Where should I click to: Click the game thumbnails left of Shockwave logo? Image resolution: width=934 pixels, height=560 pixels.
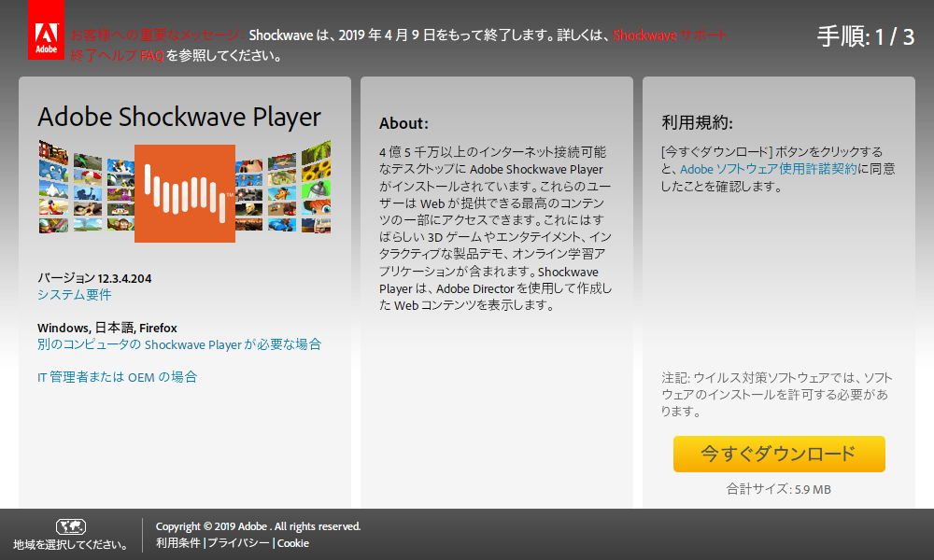pos(86,187)
